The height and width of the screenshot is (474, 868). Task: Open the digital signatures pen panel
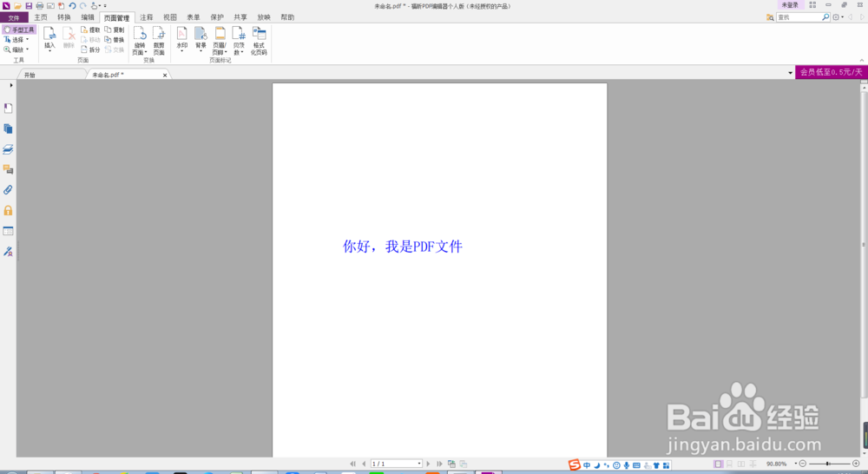(9, 252)
